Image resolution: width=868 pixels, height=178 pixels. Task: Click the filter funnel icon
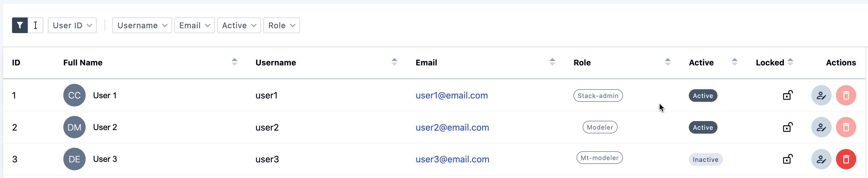(20, 25)
